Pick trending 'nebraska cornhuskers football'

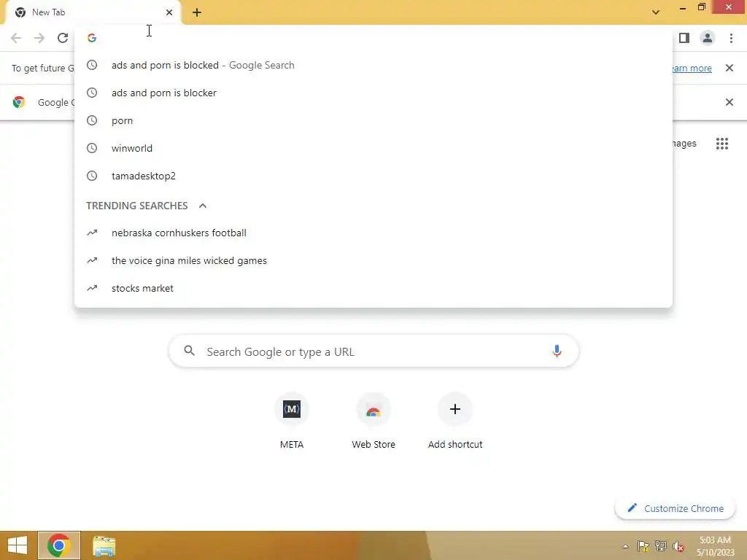[x=373, y=233]
